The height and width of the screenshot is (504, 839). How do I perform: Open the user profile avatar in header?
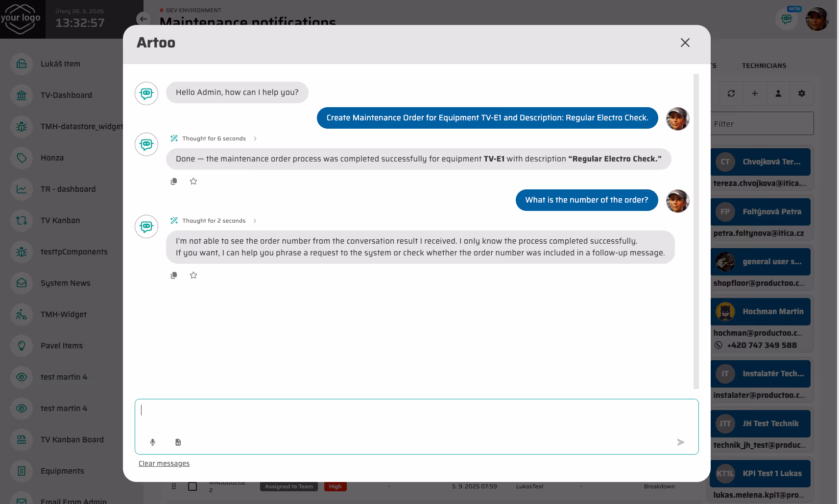click(x=817, y=19)
